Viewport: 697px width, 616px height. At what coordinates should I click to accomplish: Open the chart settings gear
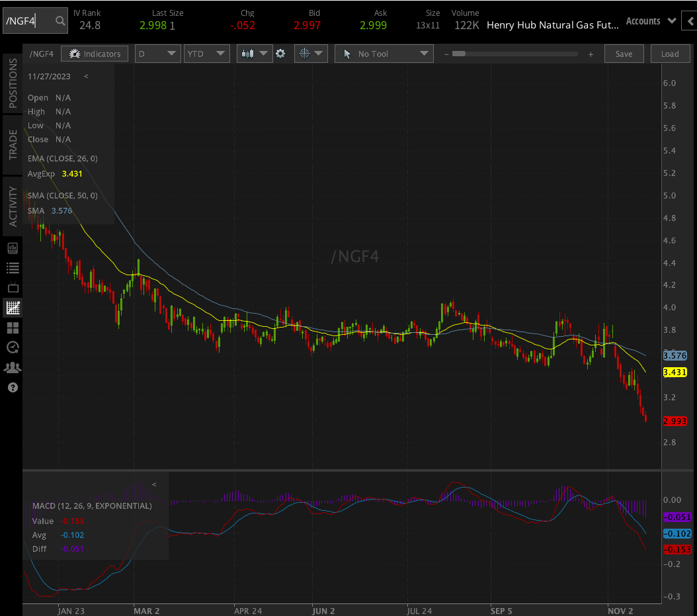click(280, 54)
